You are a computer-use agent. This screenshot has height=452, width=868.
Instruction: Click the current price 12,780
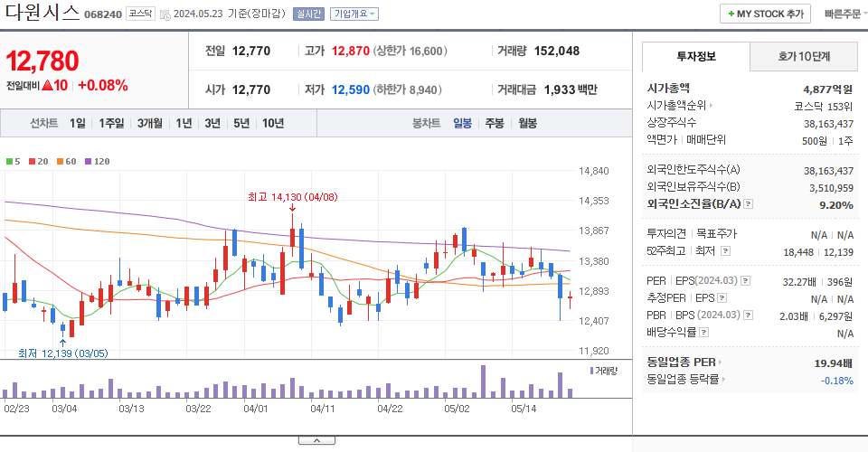[x=42, y=61]
